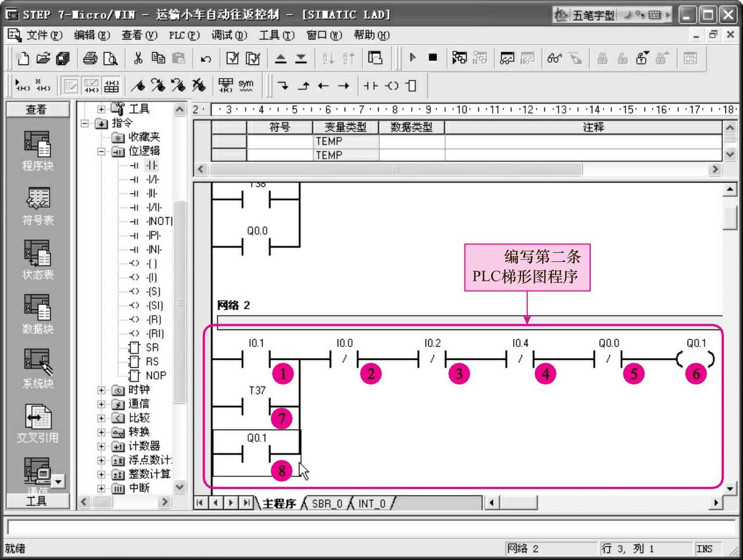The width and height of the screenshot is (743, 560).
Task: Click the Open project folder icon
Action: tap(43, 58)
